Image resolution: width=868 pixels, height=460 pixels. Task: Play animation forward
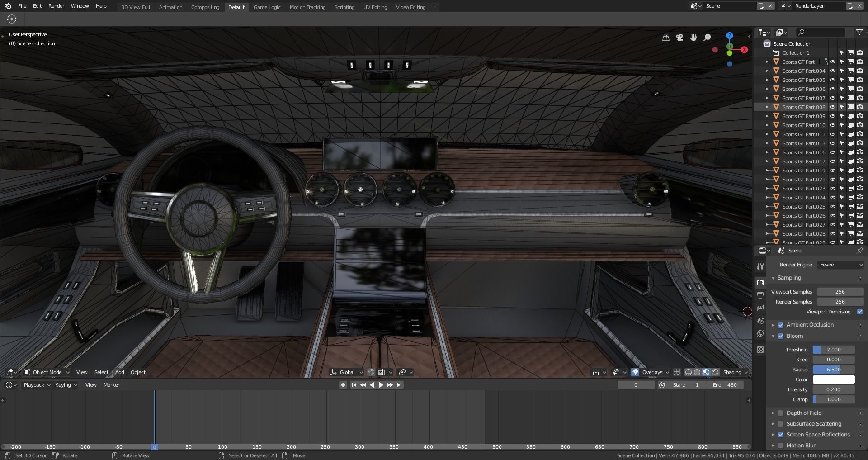[381, 385]
